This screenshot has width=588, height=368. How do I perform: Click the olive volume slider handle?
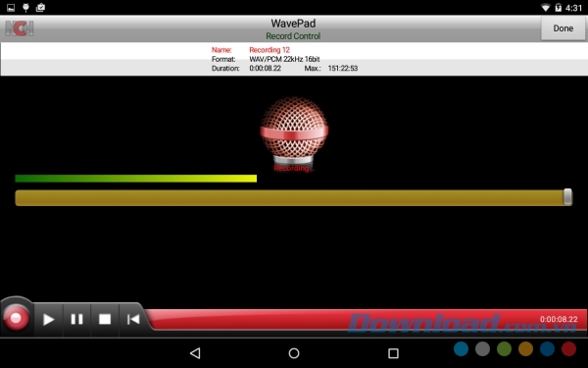(567, 197)
